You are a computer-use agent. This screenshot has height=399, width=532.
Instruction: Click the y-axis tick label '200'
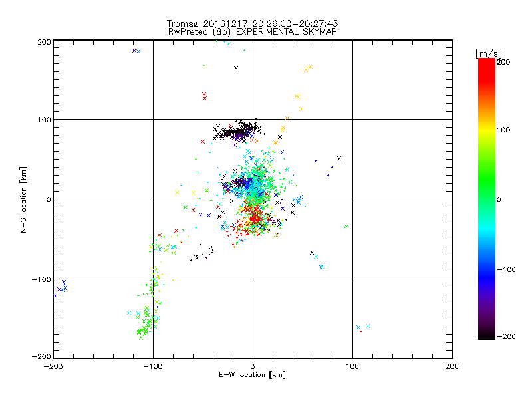44,42
